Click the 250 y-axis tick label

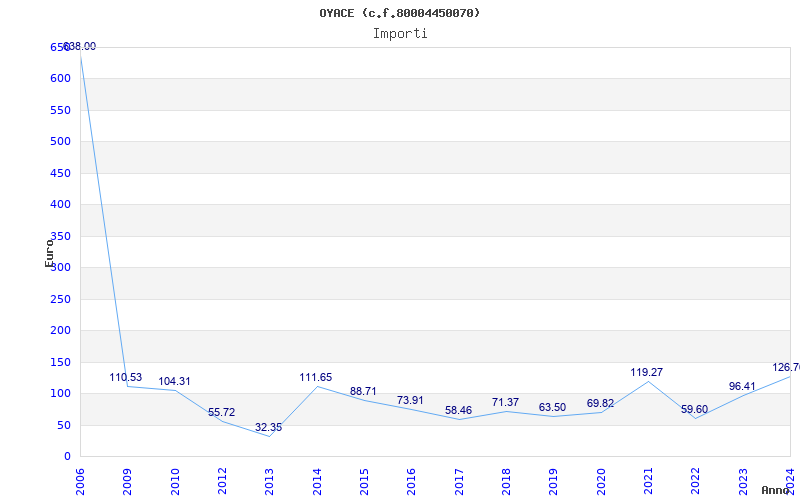point(60,299)
